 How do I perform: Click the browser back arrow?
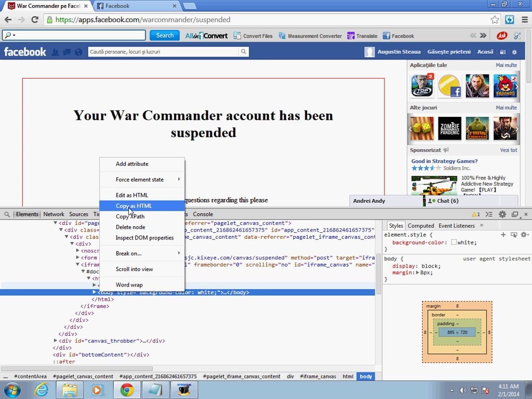pyautogui.click(x=8, y=20)
